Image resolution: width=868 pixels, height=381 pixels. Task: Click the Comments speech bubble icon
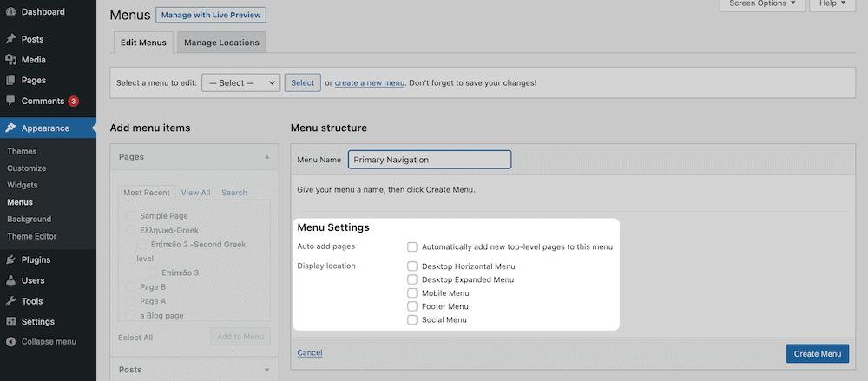[x=10, y=101]
